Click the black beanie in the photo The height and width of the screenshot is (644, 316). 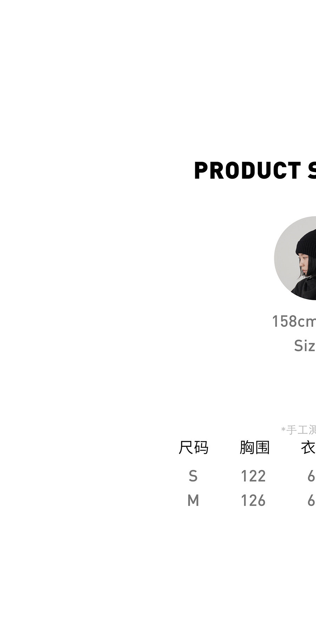coord(307,243)
